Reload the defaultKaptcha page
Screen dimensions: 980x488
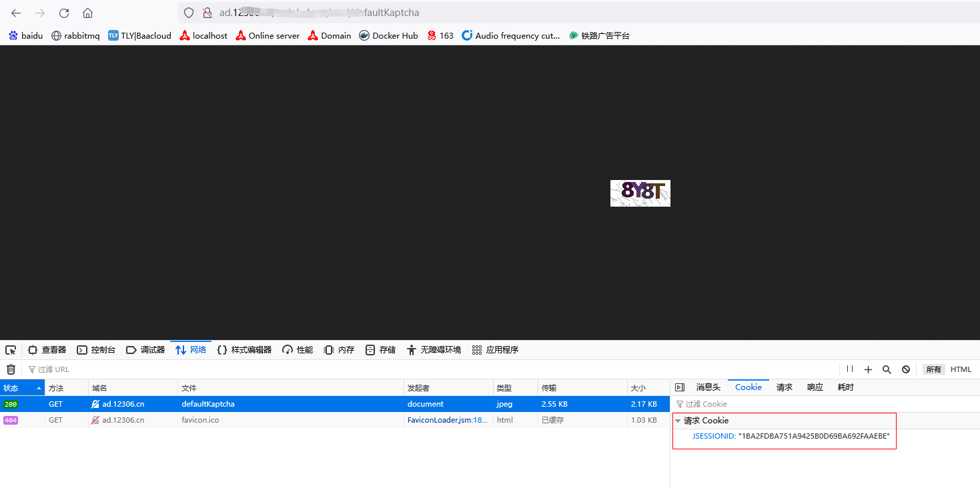click(x=63, y=13)
